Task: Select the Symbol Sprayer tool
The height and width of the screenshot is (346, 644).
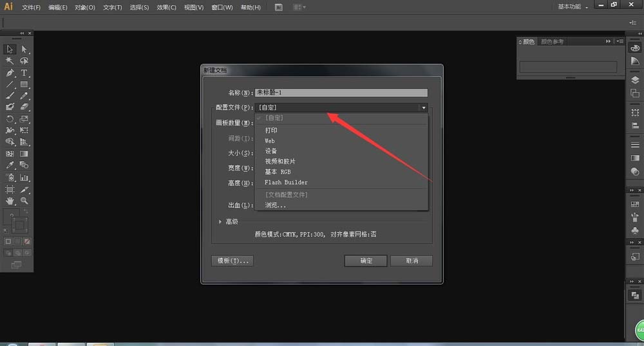Action: [10, 178]
